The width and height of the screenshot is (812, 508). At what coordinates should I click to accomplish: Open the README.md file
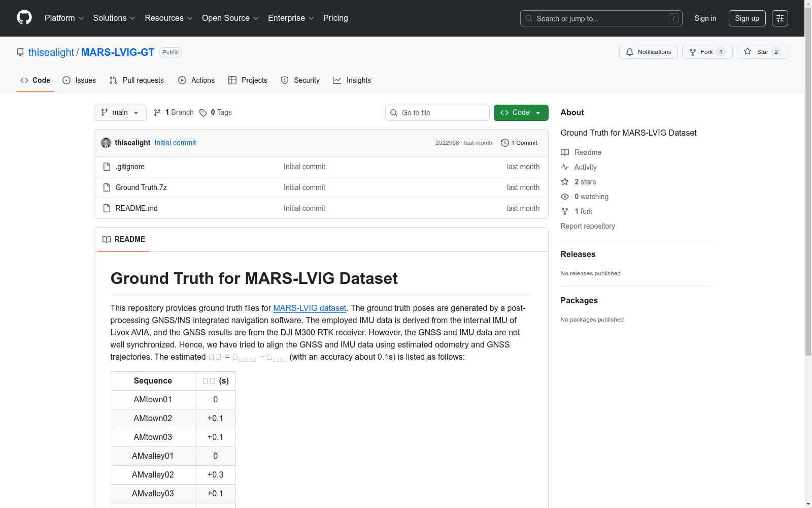137,208
